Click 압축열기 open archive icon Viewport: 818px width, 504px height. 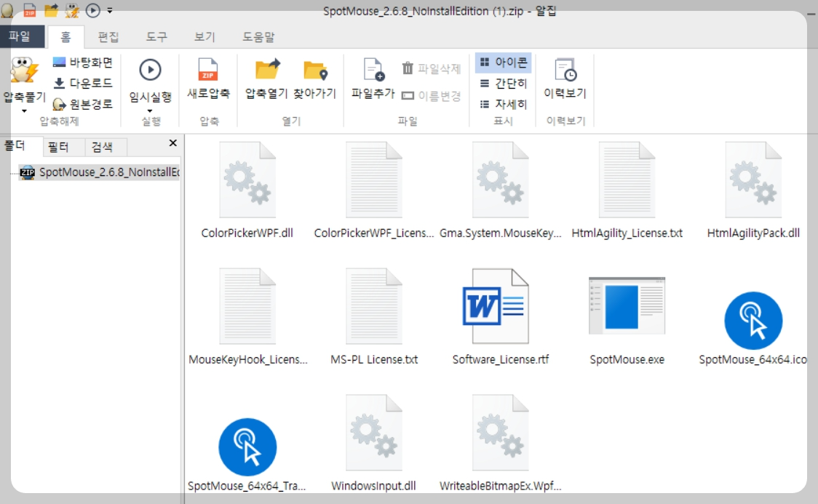(x=267, y=70)
